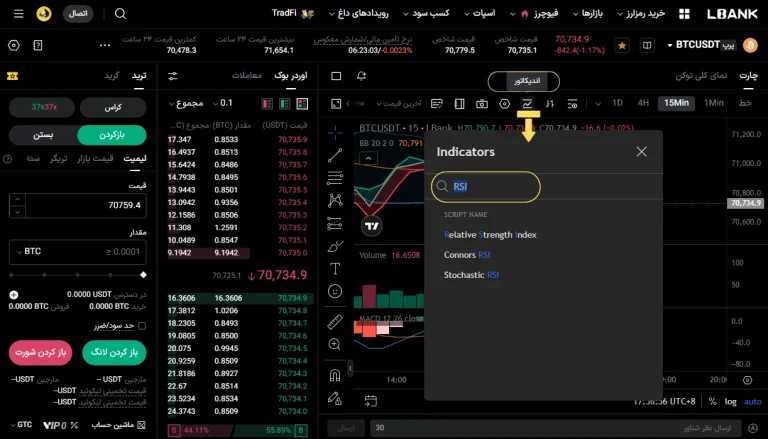The width and height of the screenshot is (768, 439).
Task: Increase price with the up stepper arrow
Action: click(x=17, y=199)
